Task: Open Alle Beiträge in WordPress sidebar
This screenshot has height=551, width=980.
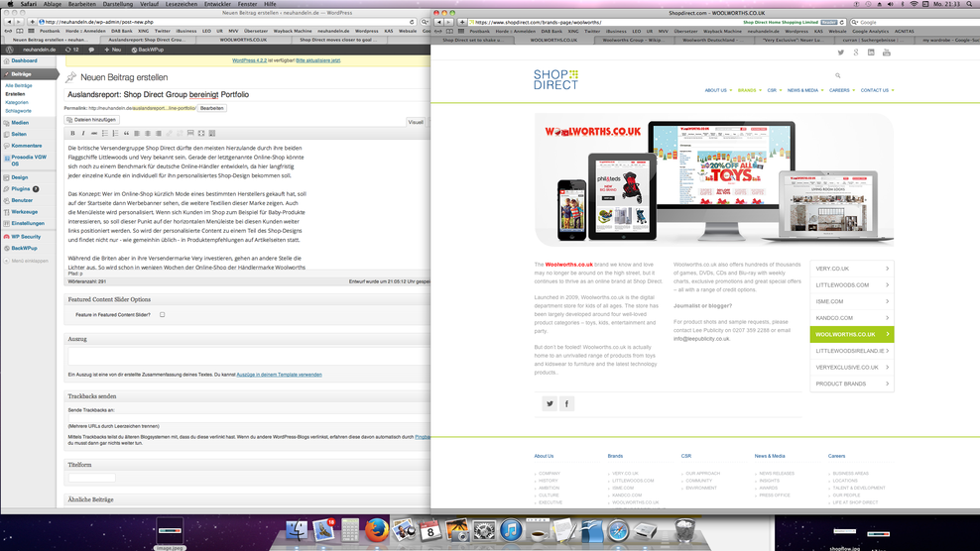Action: tap(19, 85)
